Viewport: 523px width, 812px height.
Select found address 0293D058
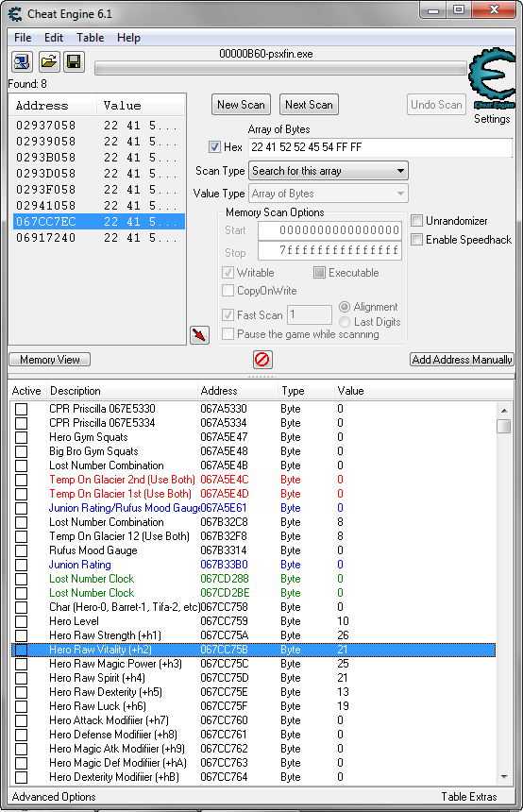pos(98,174)
